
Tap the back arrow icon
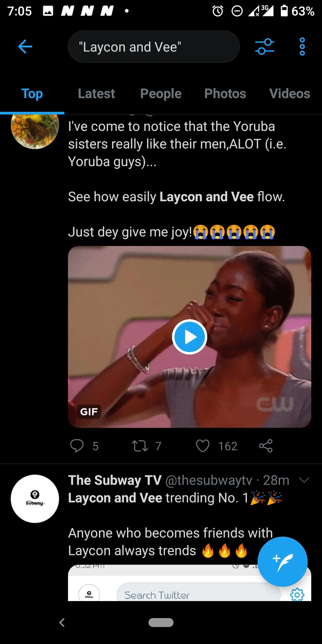(x=25, y=47)
